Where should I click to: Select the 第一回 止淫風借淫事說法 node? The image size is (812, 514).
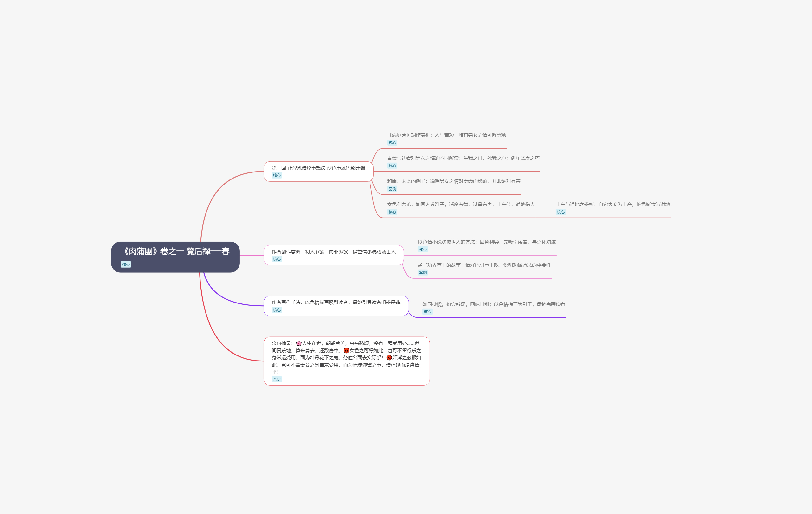318,168
